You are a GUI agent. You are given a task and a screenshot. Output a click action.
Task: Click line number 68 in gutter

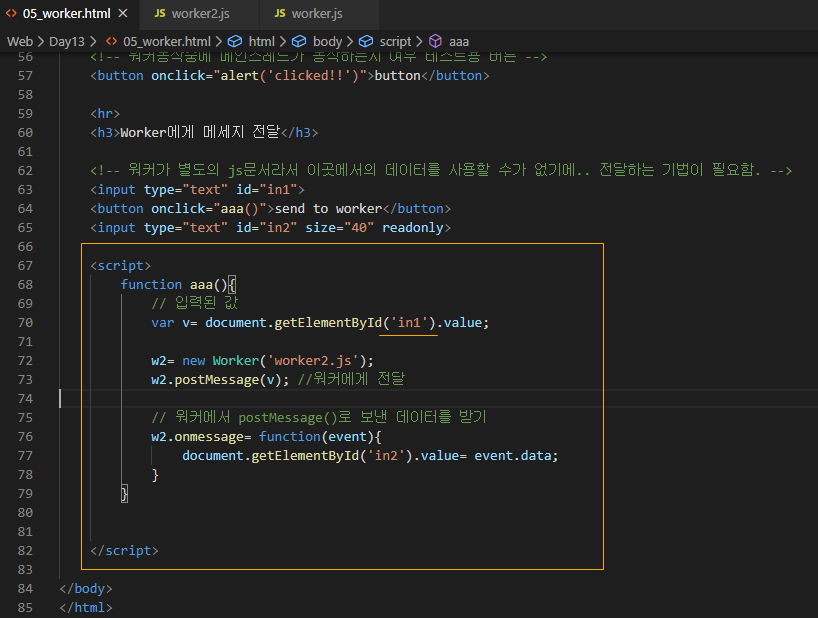[25, 285]
